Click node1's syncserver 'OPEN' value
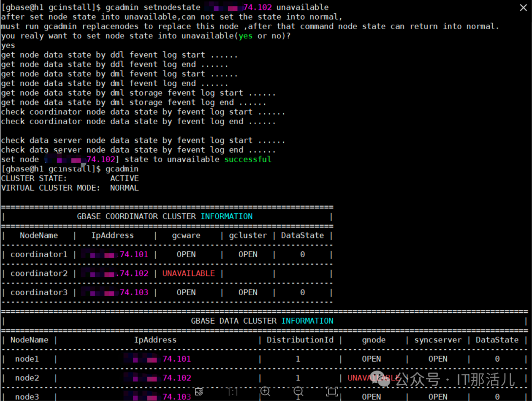 click(x=438, y=359)
